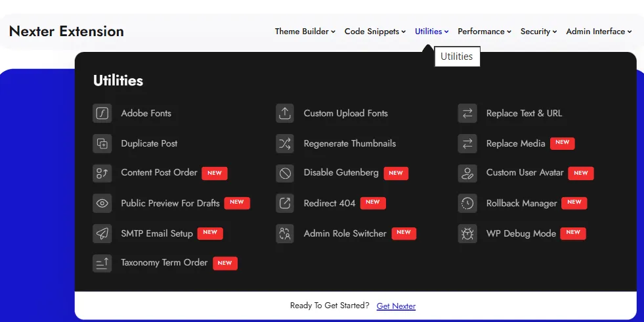Expand the Security chevron

(x=555, y=32)
